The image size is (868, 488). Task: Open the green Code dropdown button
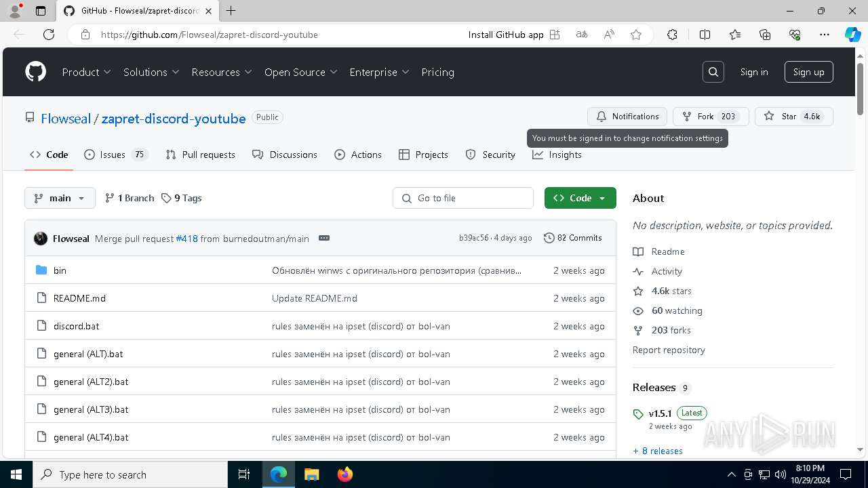click(x=580, y=198)
